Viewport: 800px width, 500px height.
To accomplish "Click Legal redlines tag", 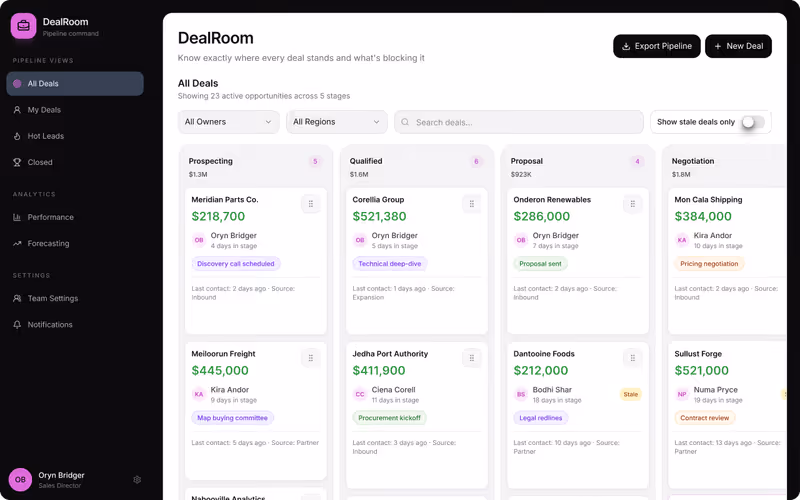I will [541, 418].
